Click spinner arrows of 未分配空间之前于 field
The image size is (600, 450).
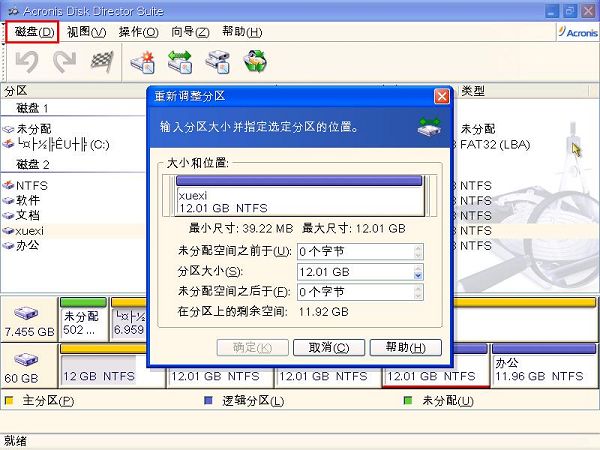(418, 252)
